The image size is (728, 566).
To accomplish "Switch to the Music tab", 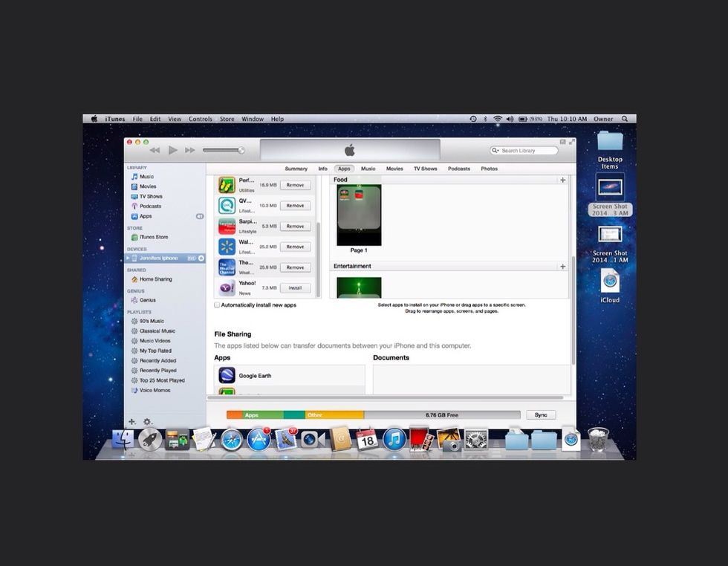I will pos(368,169).
